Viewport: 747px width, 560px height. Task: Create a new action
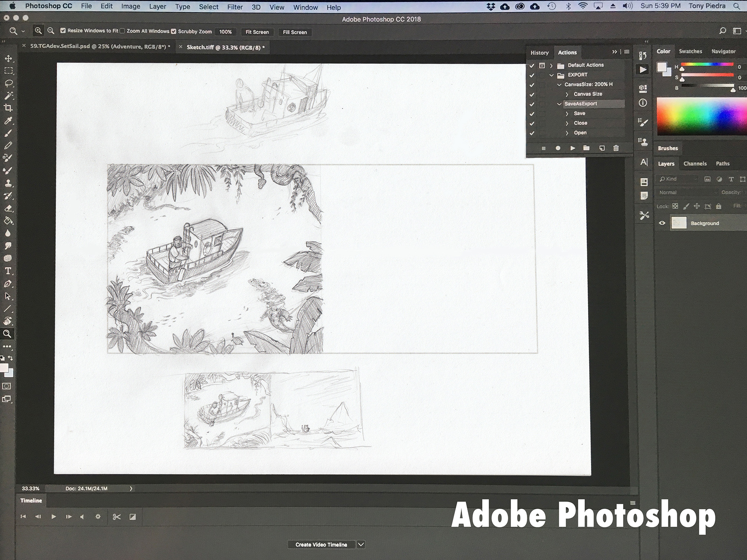coord(602,148)
